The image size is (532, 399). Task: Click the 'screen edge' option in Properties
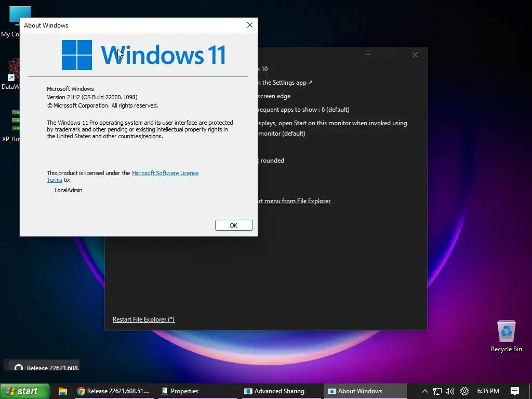click(274, 96)
